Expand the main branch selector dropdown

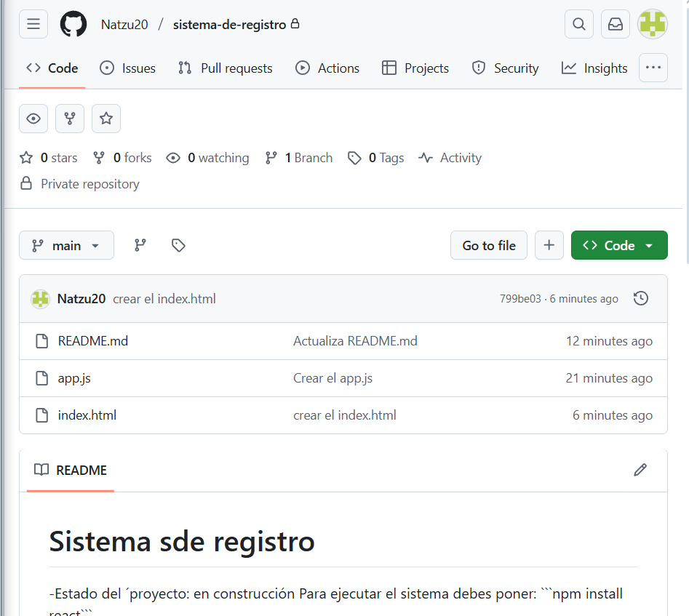tap(66, 245)
